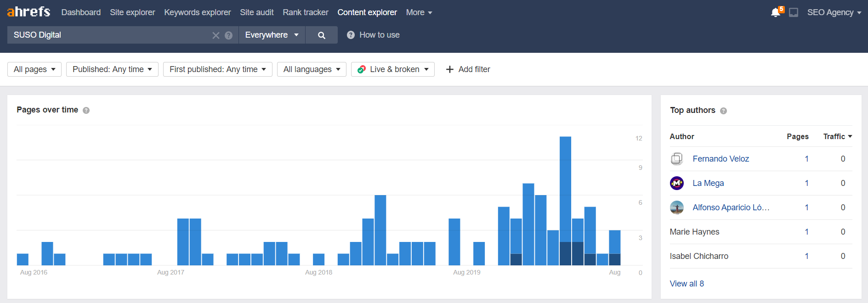The height and width of the screenshot is (303, 868).
Task: Open Published: Any time dropdown
Action: click(x=112, y=69)
